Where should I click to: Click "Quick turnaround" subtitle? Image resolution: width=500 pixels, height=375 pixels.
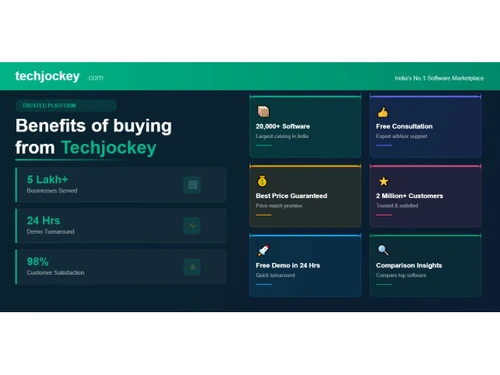tap(275, 275)
